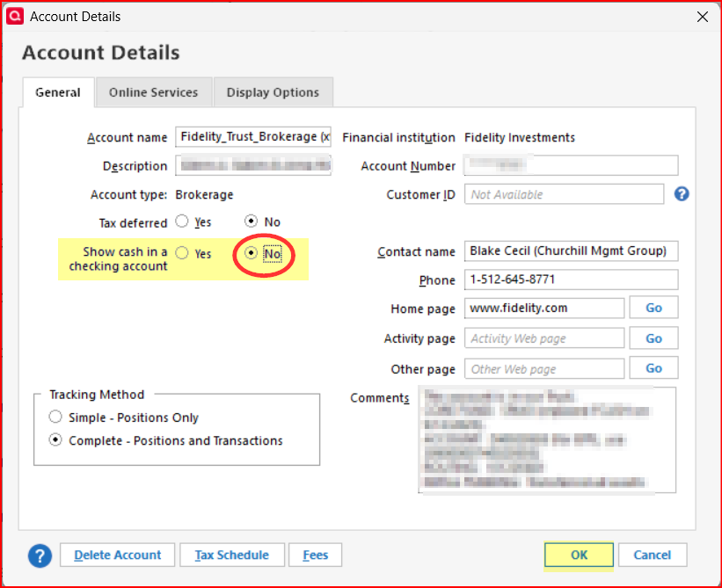Click the Quicken logo in title bar
Image resolution: width=722 pixels, height=588 pixels.
[x=15, y=16]
